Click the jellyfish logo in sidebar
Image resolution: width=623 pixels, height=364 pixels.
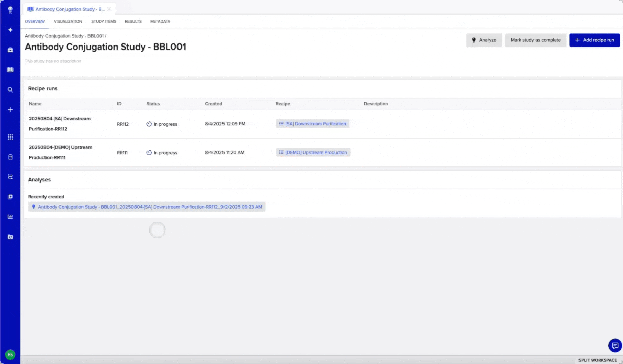coord(10,10)
